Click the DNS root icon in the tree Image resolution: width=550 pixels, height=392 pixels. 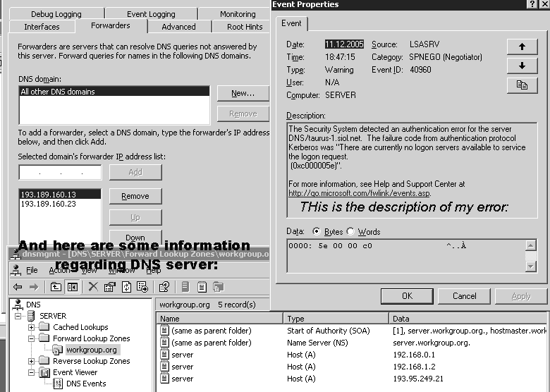point(18,305)
